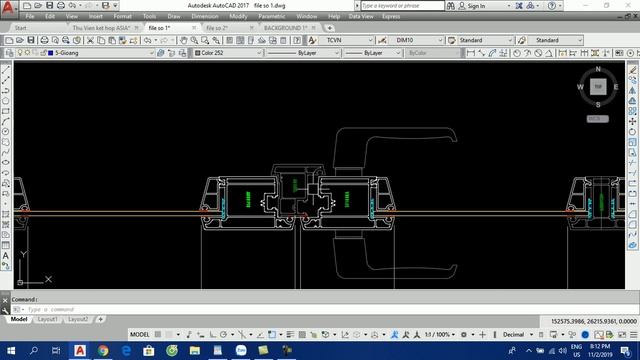Open the multileader style Standard dropdown

580,40
